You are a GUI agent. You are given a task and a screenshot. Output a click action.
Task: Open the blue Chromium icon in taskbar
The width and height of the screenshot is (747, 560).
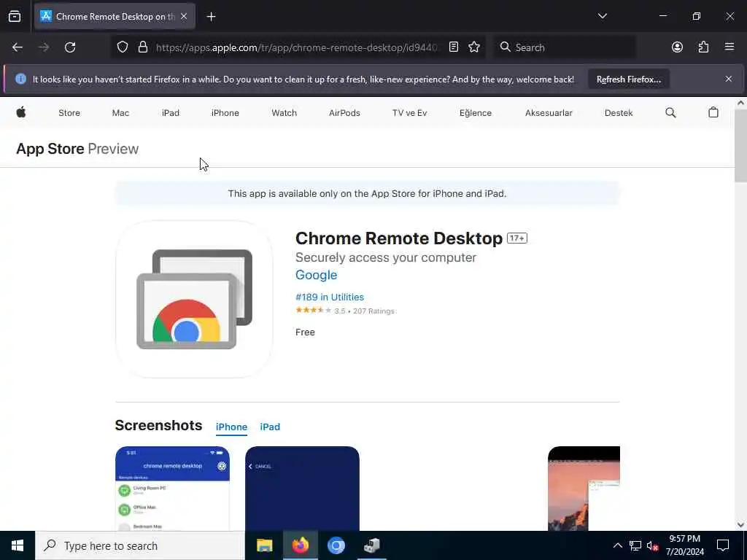336,545
